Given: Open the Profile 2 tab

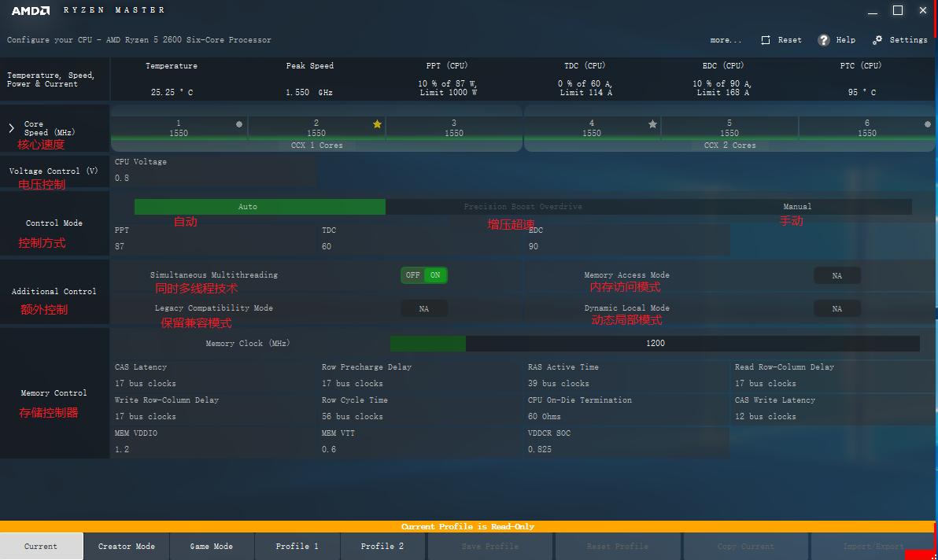Looking at the screenshot, I should click(x=382, y=547).
